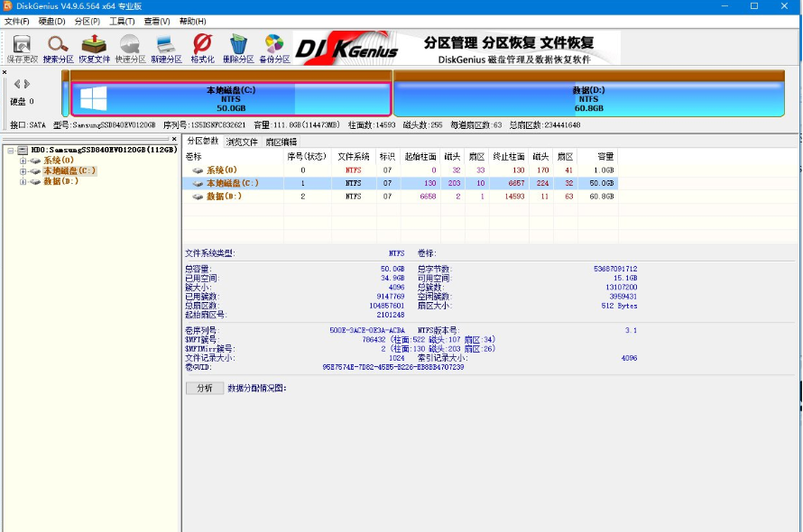Select the HD0:SamsungSSD840EVO120GB tree item
The width and height of the screenshot is (803, 532).
tap(104, 150)
